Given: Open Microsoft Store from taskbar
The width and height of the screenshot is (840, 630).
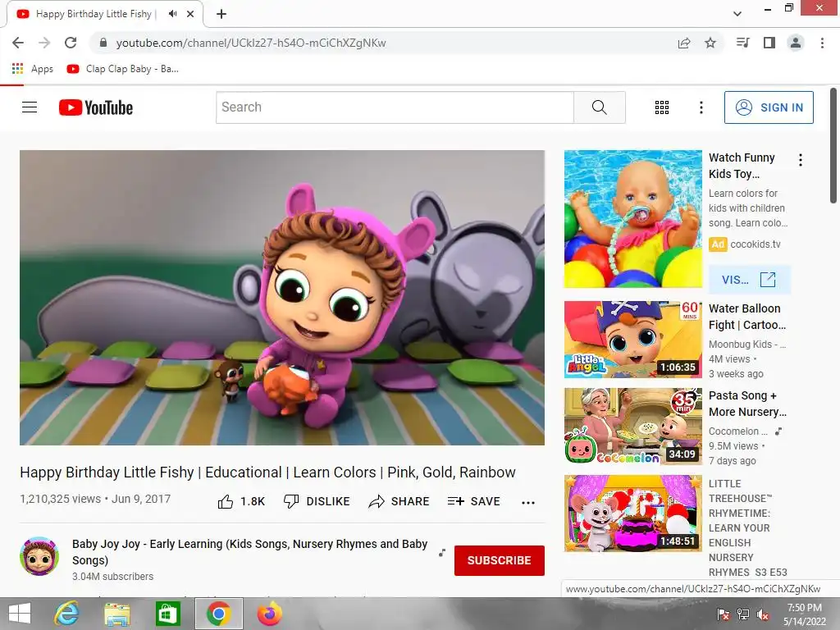Looking at the screenshot, I should [x=167, y=614].
